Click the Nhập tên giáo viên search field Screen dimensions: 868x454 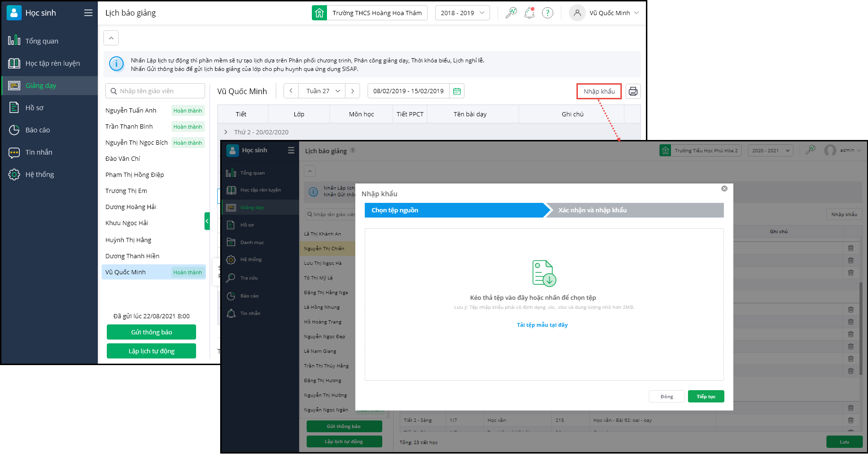[x=155, y=91]
